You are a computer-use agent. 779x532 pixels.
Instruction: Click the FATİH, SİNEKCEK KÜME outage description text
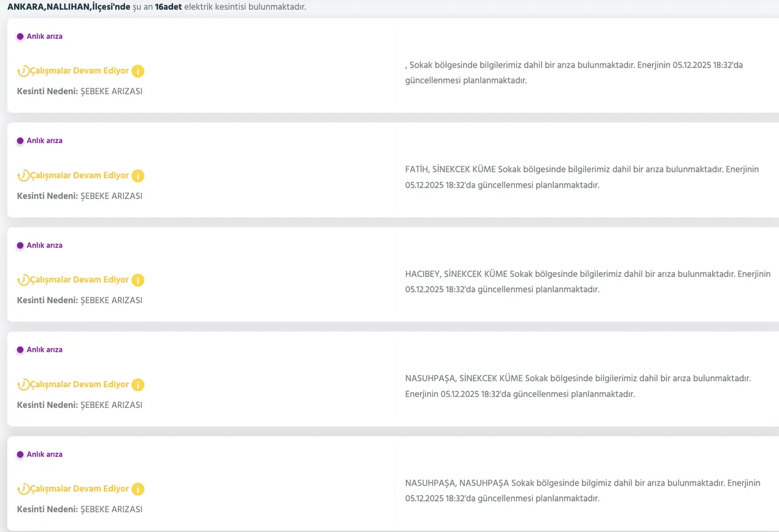point(582,177)
